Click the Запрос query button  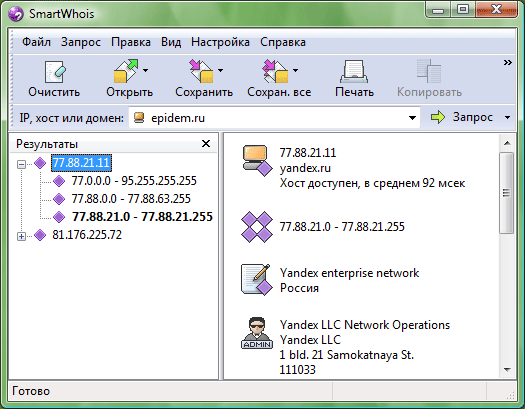tap(462, 117)
